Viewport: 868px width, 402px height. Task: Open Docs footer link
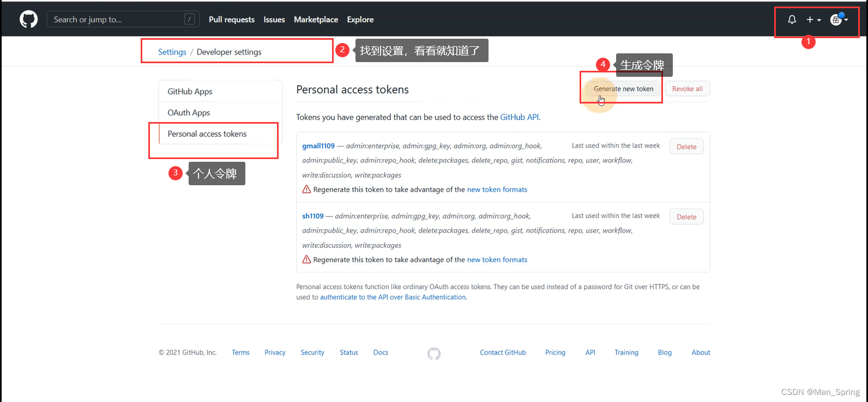[x=381, y=352]
